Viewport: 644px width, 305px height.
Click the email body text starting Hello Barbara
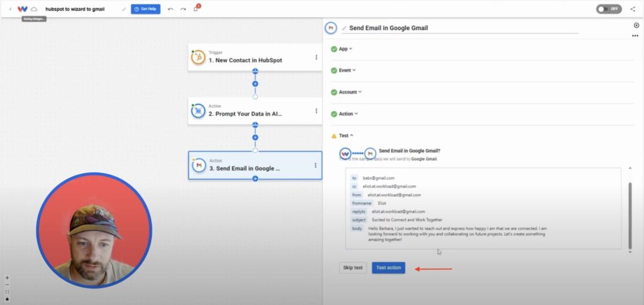(x=458, y=234)
